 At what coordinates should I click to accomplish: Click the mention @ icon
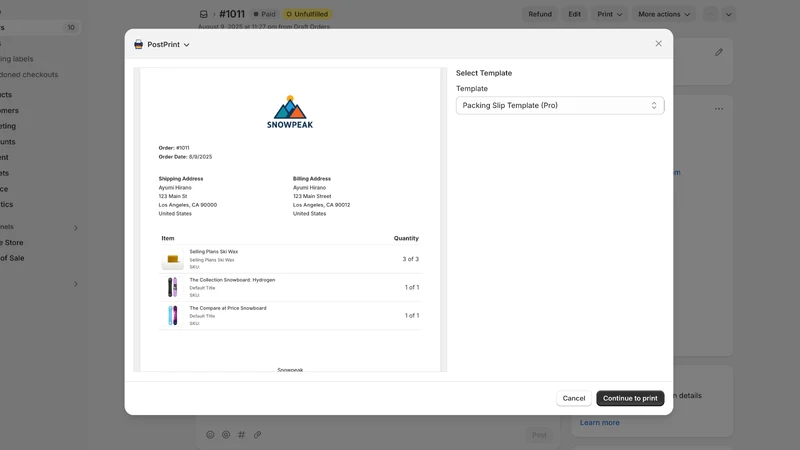tap(226, 435)
